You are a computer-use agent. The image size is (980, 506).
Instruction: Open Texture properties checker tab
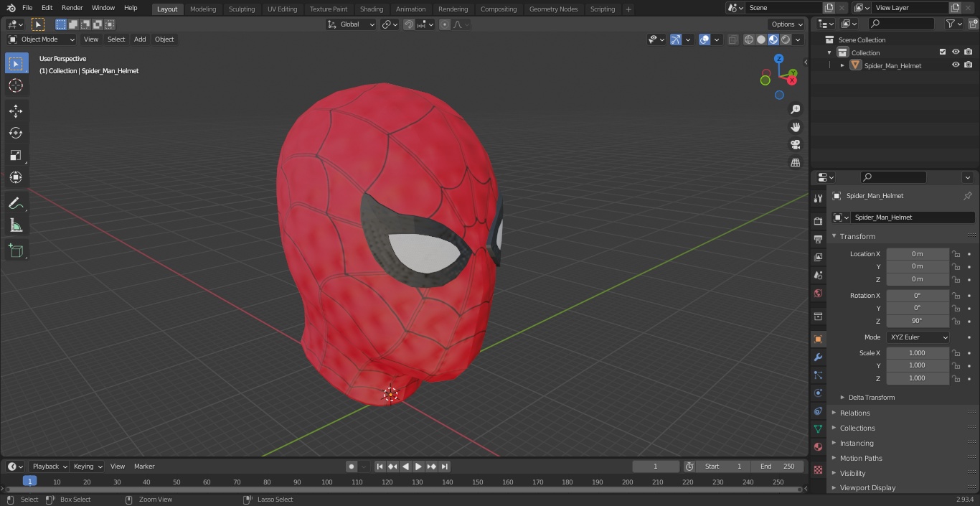pyautogui.click(x=818, y=469)
